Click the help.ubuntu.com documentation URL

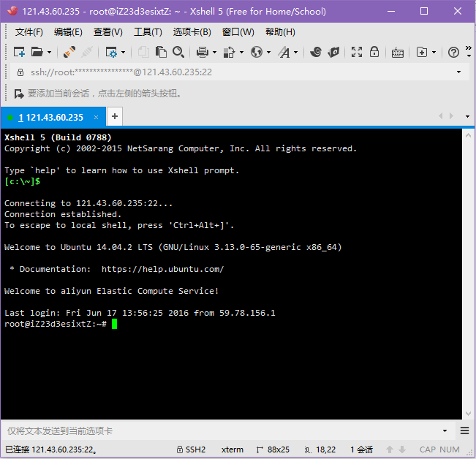pyautogui.click(x=163, y=269)
